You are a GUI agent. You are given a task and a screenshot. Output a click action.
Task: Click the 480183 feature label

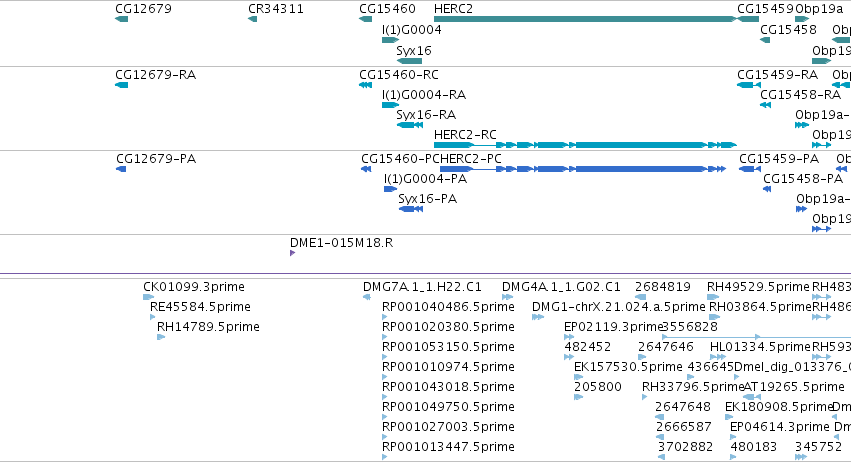753,448
